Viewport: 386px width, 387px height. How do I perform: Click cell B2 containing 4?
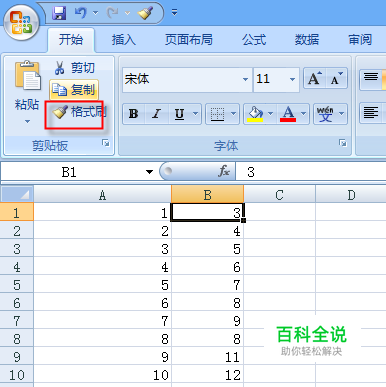click(x=207, y=230)
